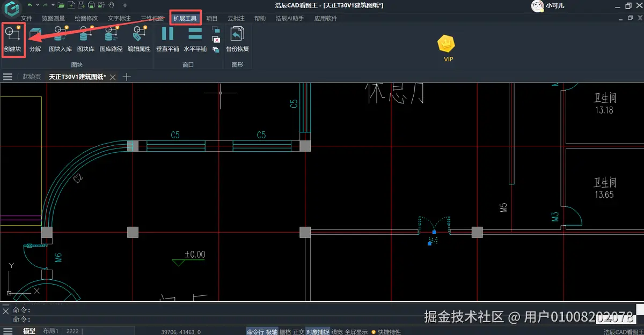Click the print preview icon beside the printer

[x=101, y=5]
